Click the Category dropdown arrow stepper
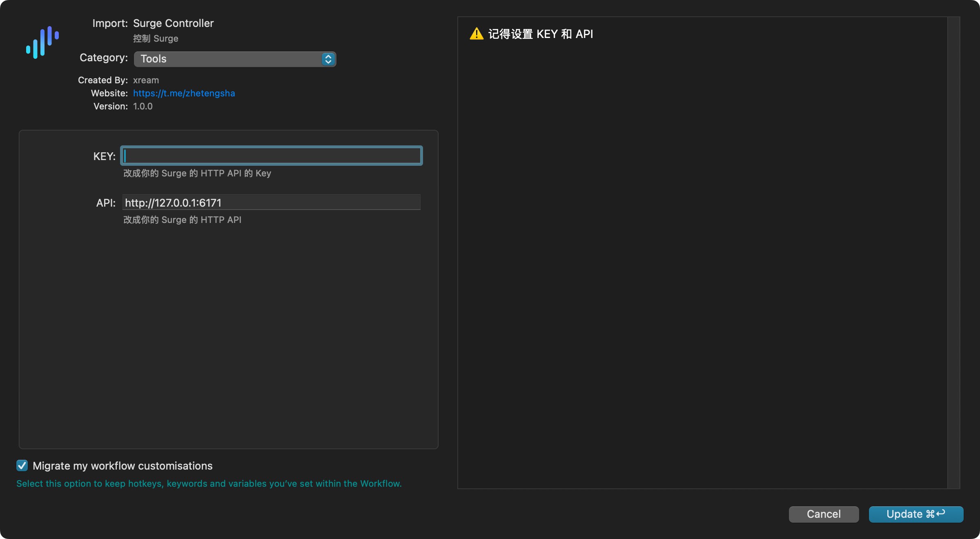Screen dimensions: 980x539 coord(328,59)
